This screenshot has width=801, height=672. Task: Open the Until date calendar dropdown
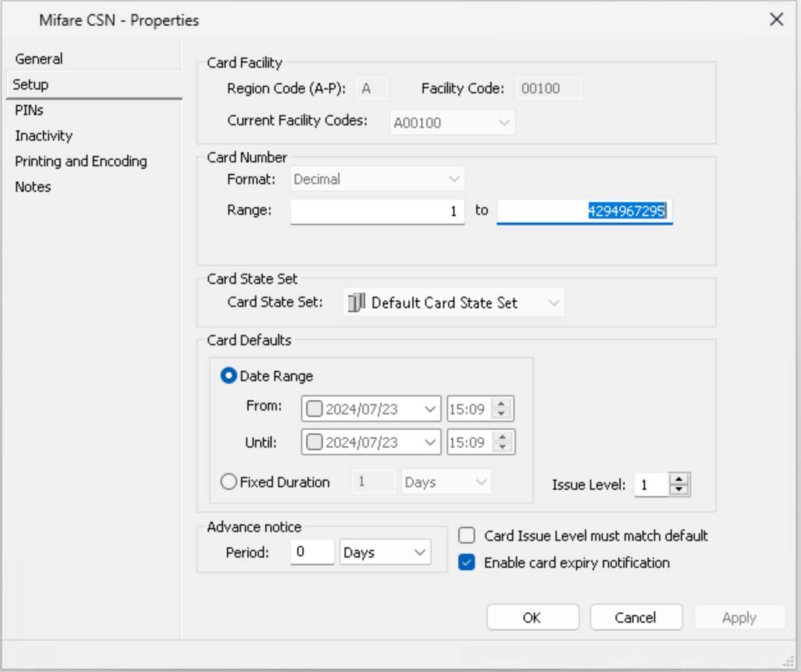pyautogui.click(x=430, y=442)
